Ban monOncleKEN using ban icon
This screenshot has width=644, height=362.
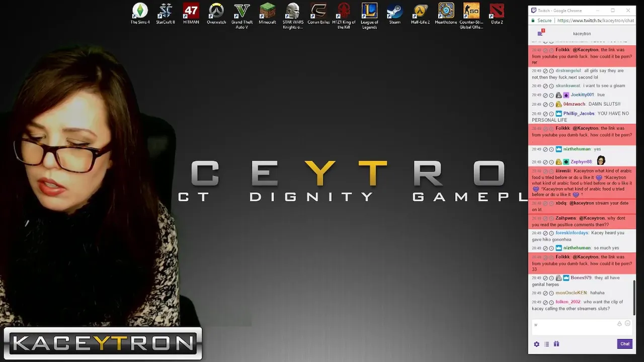[x=545, y=293]
